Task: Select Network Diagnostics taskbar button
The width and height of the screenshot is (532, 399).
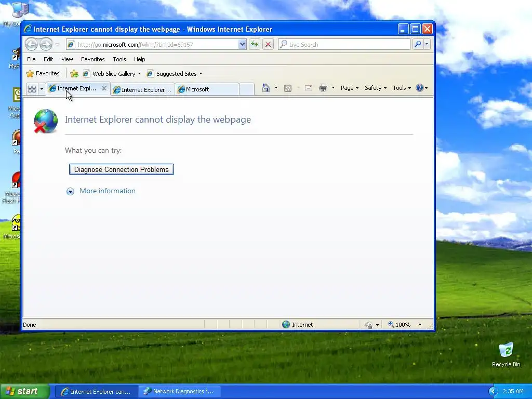Action: [179, 392]
